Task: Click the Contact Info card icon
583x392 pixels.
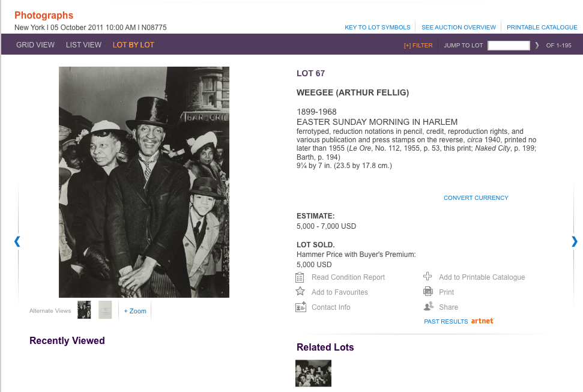Action: pos(300,307)
